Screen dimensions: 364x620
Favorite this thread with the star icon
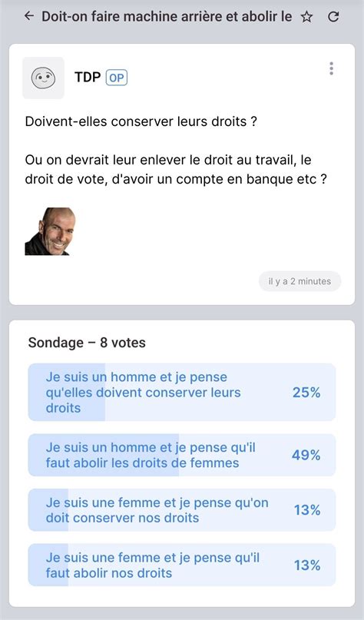pyautogui.click(x=306, y=17)
